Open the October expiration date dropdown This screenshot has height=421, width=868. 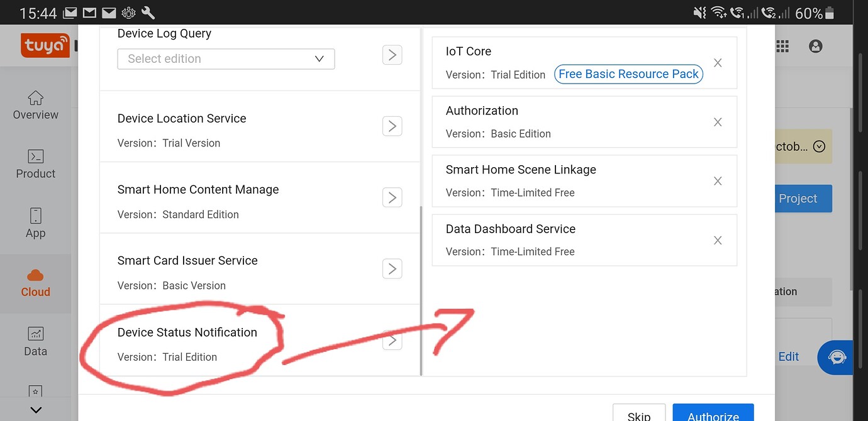tap(819, 146)
